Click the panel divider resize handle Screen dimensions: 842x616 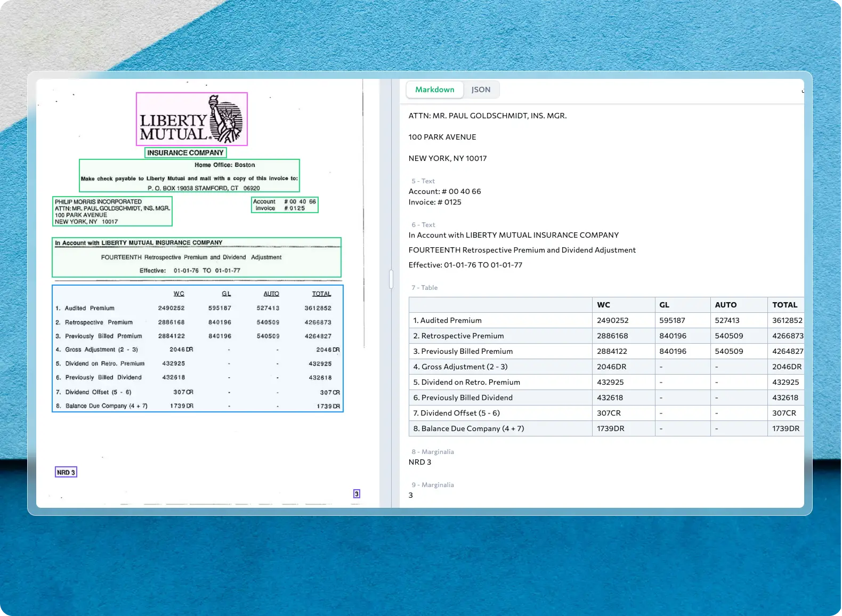(x=391, y=279)
